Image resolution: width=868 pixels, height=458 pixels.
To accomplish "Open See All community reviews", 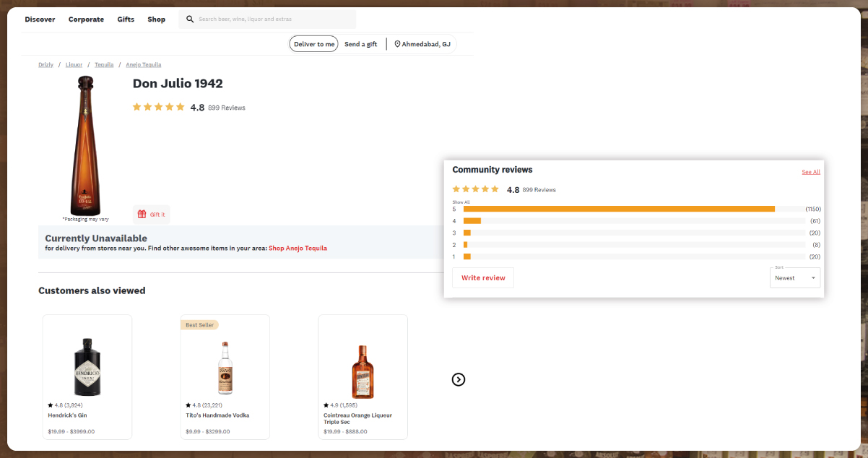I will (811, 172).
